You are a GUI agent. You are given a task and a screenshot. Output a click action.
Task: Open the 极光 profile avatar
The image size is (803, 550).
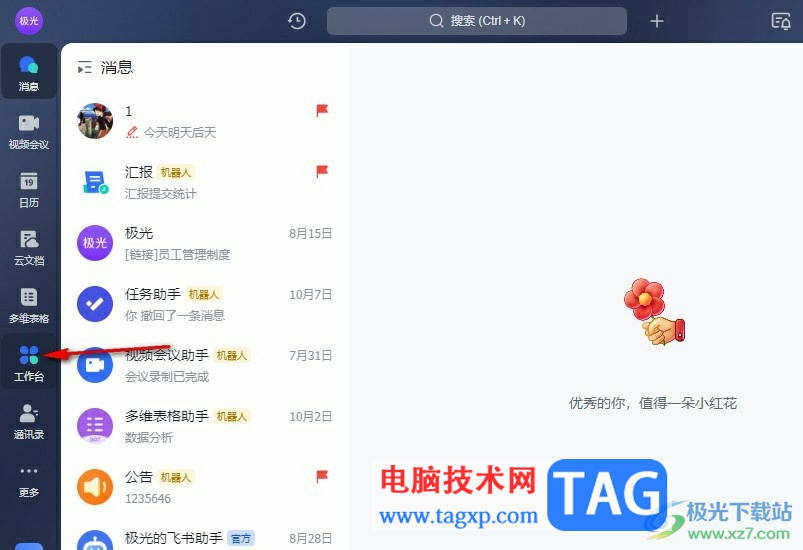29,21
